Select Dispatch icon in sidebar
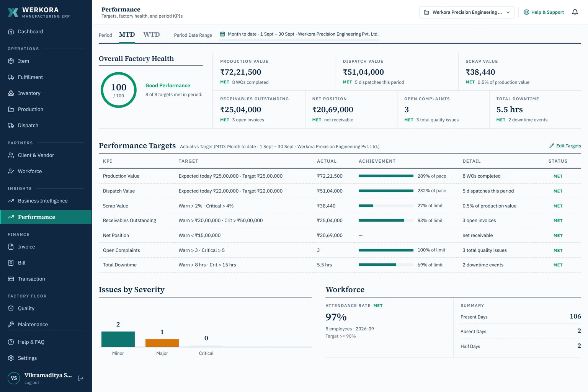This screenshot has height=392, width=588. (11, 126)
